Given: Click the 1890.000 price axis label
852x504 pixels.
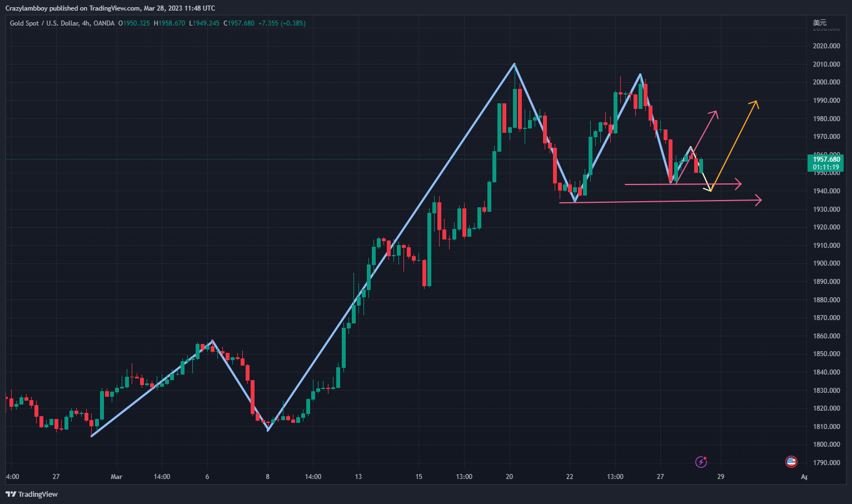Looking at the screenshot, I should [x=826, y=282].
